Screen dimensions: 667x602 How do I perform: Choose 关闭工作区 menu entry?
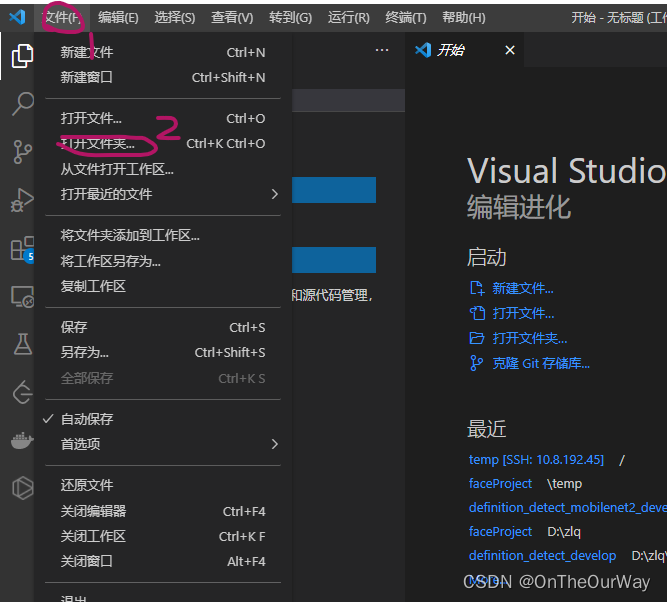click(163, 536)
